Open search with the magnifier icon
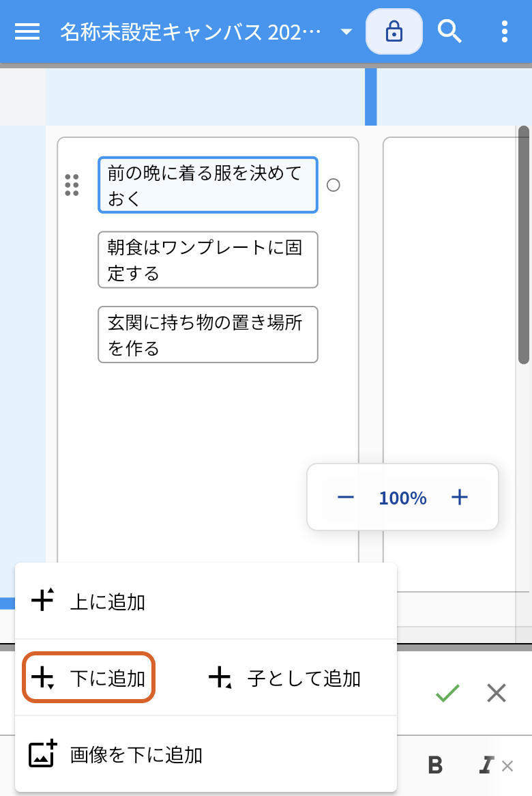The height and width of the screenshot is (796, 532). (x=449, y=31)
